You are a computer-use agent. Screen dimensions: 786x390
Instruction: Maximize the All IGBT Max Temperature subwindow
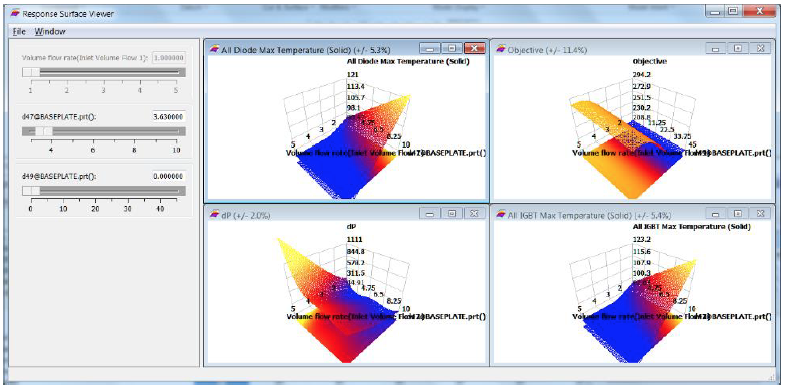tap(738, 214)
